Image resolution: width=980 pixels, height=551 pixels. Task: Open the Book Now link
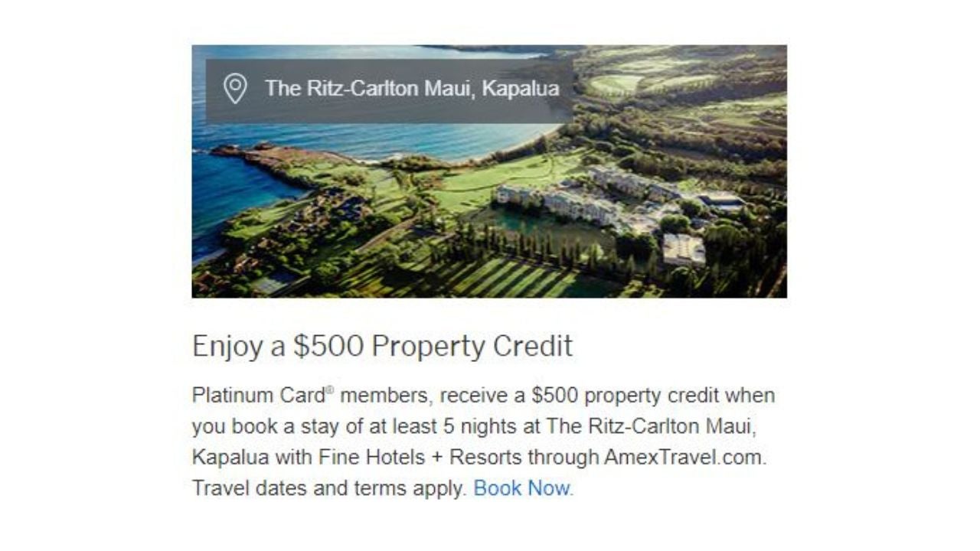[x=522, y=488]
